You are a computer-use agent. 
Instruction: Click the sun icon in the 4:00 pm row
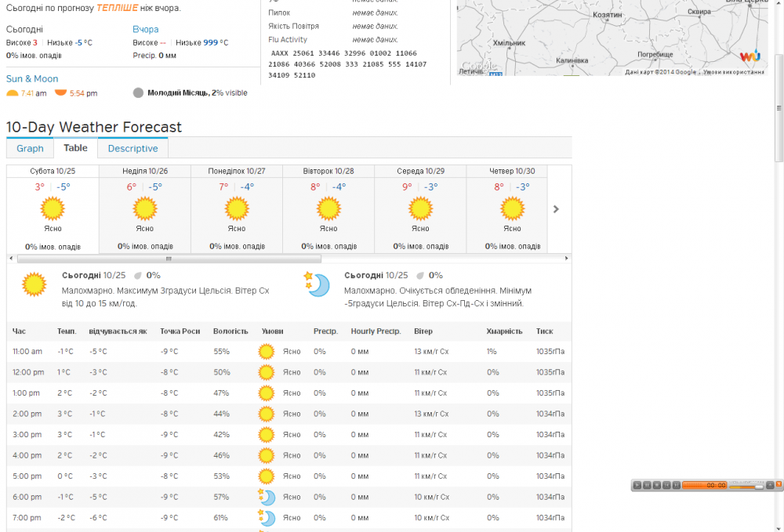(266, 455)
